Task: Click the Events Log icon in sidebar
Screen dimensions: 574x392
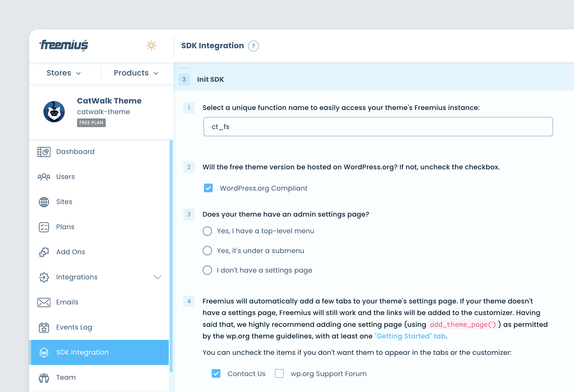Action: pos(44,327)
